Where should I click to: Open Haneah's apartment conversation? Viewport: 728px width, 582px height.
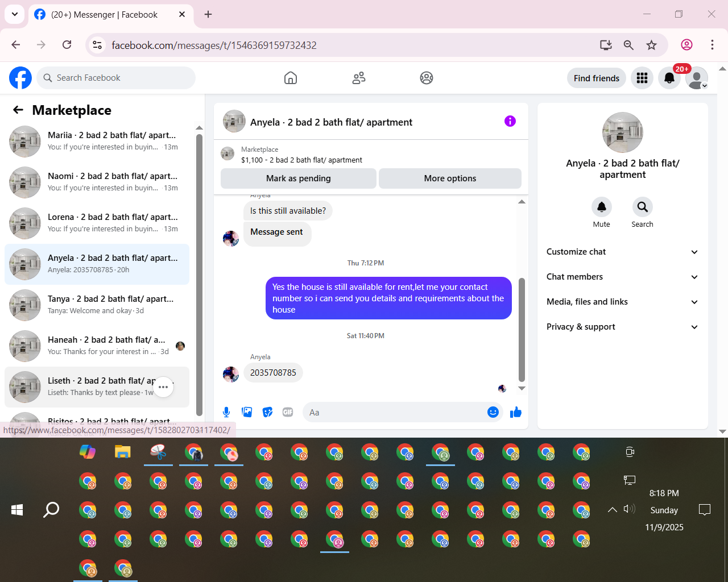click(97, 346)
